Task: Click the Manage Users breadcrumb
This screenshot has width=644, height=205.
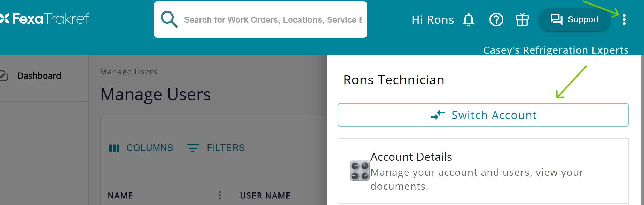Action: tap(129, 72)
